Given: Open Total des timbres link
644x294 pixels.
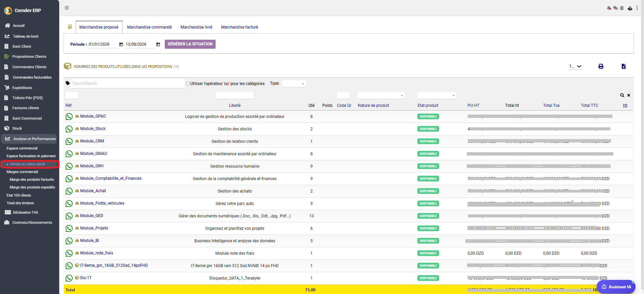Looking at the screenshot, I should pyautogui.click(x=20, y=203).
